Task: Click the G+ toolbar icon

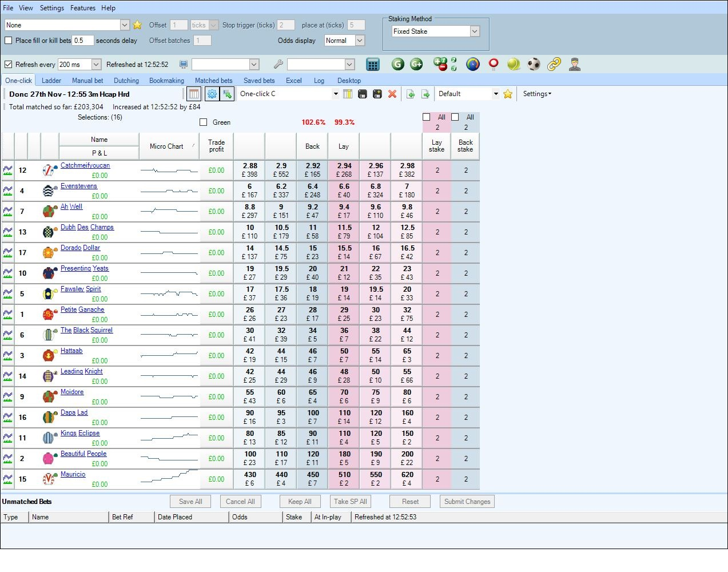Action: coord(416,64)
